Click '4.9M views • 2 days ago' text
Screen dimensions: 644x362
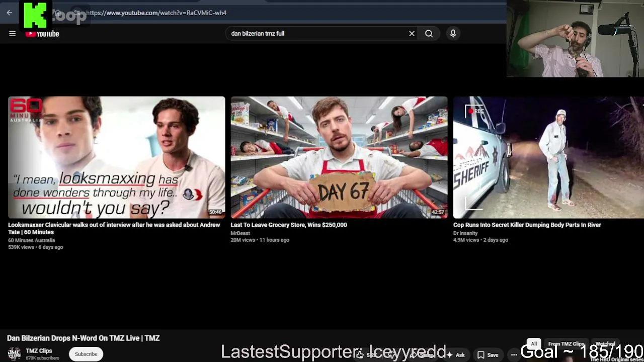tap(480, 240)
